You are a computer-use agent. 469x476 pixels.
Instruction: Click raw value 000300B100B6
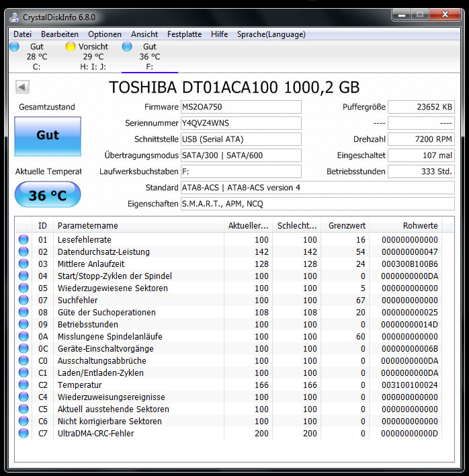[410, 264]
